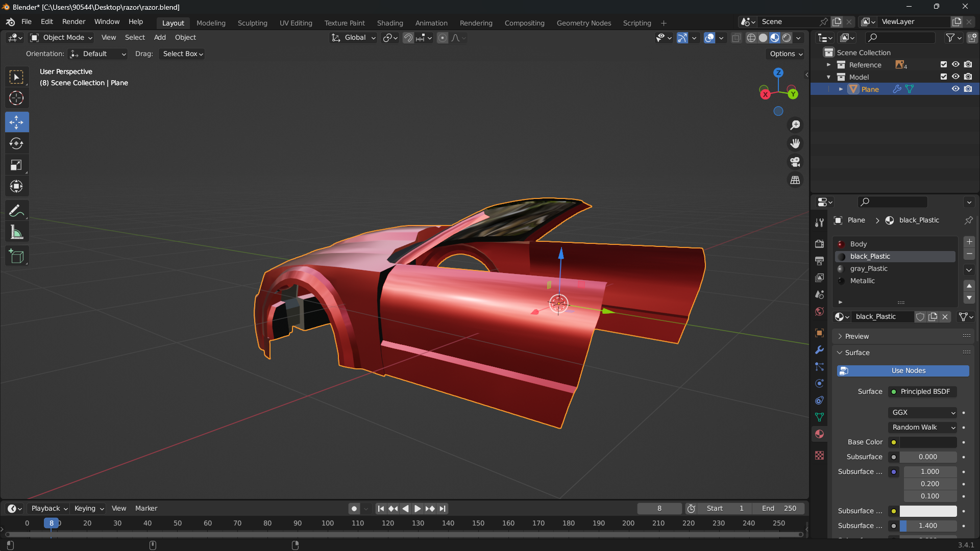
Task: Click the Options button in viewport
Action: pyautogui.click(x=786, y=54)
